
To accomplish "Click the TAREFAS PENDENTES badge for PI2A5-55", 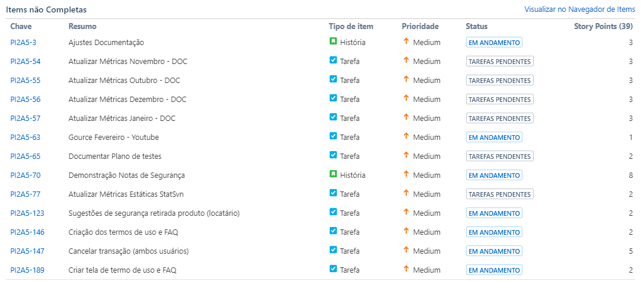I will click(x=500, y=81).
